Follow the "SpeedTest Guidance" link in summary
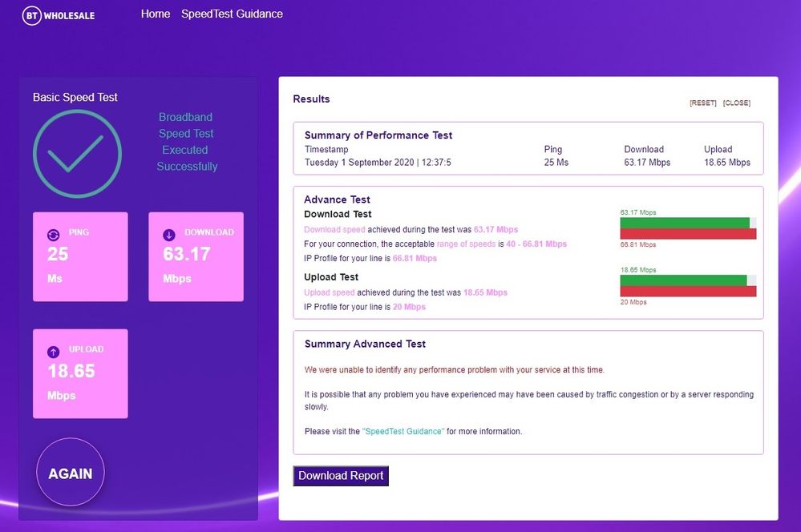Screen dimensions: 801x532 [403, 431]
